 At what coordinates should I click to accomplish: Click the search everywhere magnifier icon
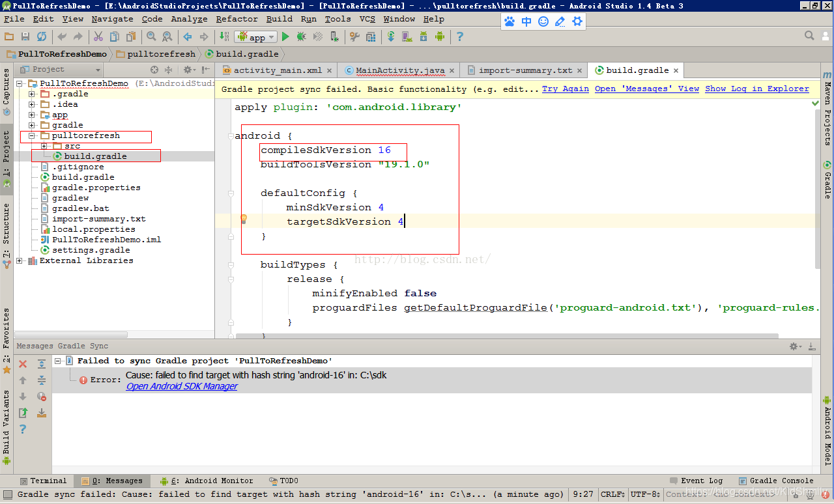click(x=809, y=36)
